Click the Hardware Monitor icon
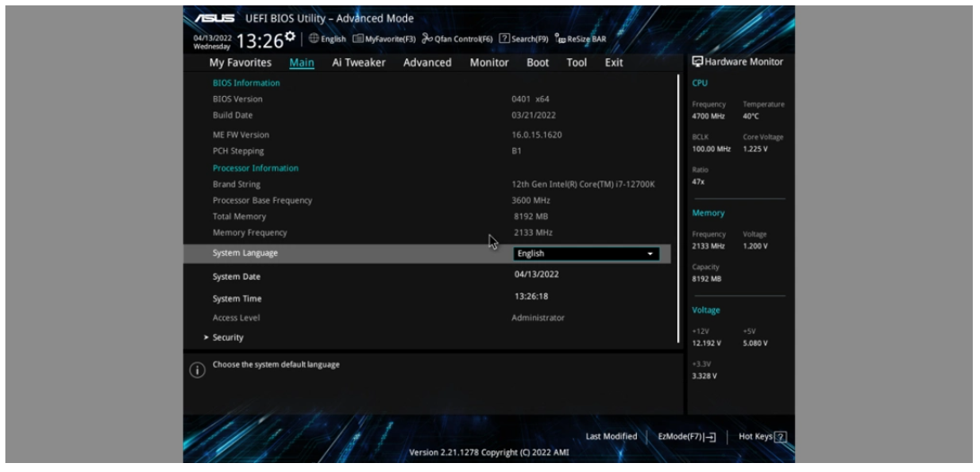The width and height of the screenshot is (980, 472). pos(698,61)
